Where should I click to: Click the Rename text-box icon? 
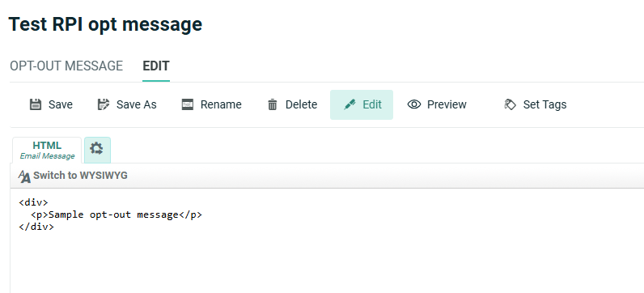tap(188, 104)
